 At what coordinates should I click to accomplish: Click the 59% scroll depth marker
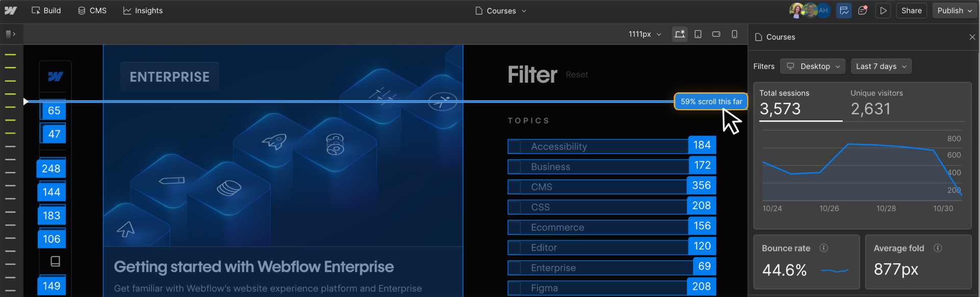[710, 102]
